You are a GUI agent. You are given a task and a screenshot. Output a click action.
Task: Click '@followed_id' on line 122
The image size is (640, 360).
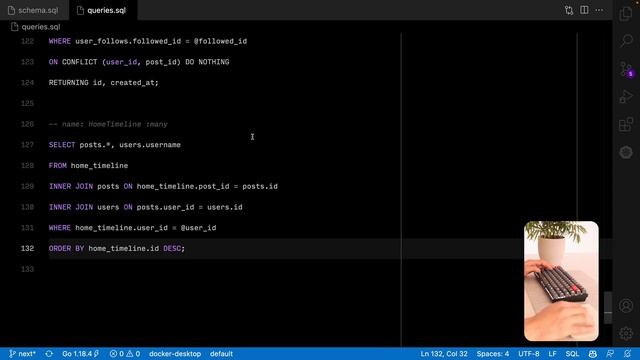(x=220, y=41)
